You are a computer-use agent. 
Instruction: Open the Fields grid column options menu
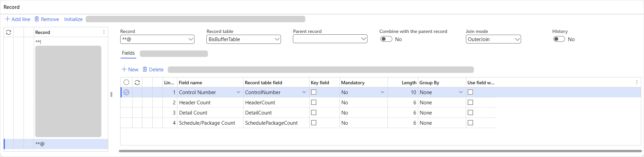[x=637, y=83]
